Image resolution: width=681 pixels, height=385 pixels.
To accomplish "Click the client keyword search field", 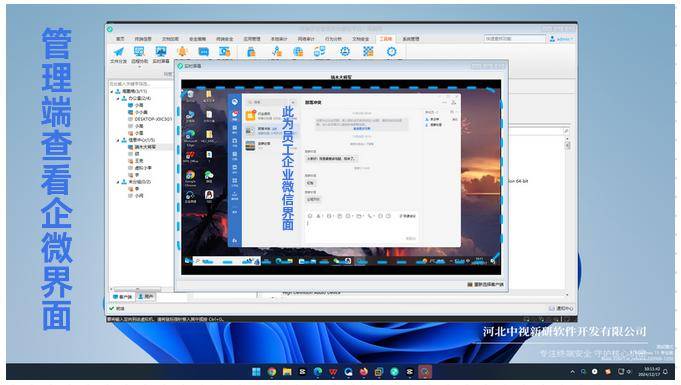I will point(139,83).
